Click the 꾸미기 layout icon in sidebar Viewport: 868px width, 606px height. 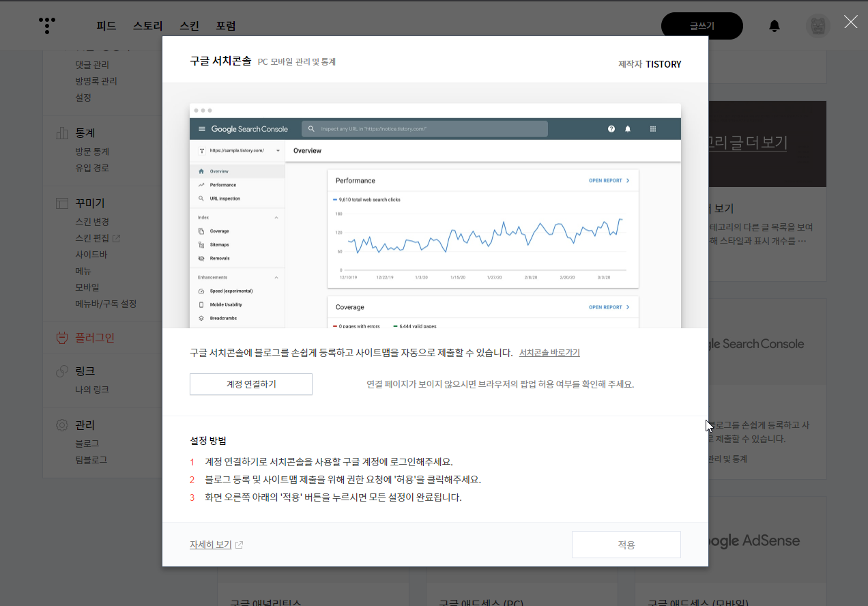[62, 203]
